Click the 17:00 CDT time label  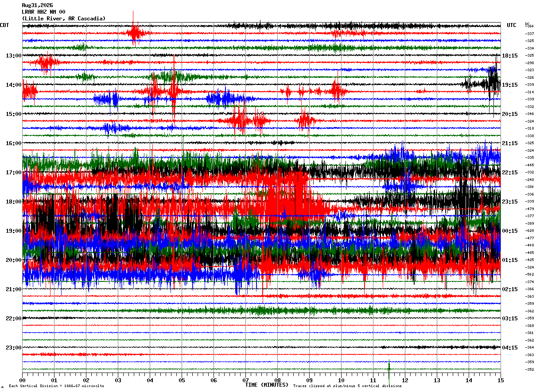pos(13,172)
